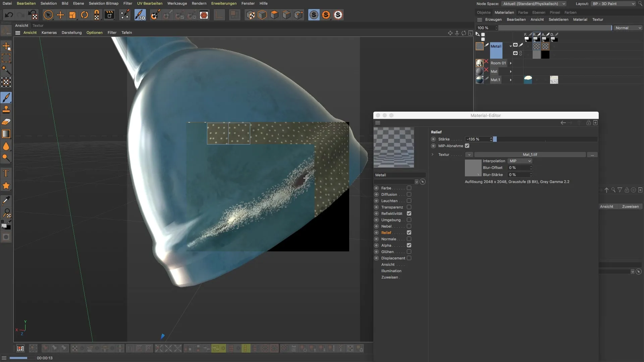Click the Stärke slider track

click(x=545, y=139)
